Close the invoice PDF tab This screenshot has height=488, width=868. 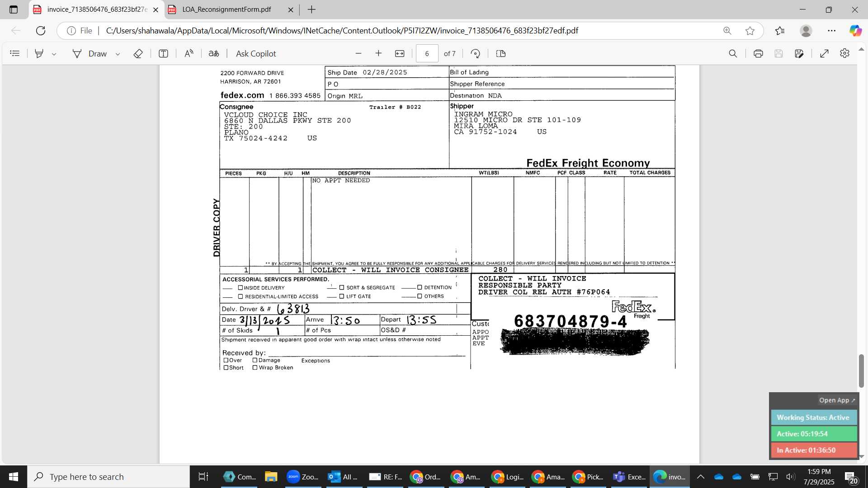click(x=156, y=9)
